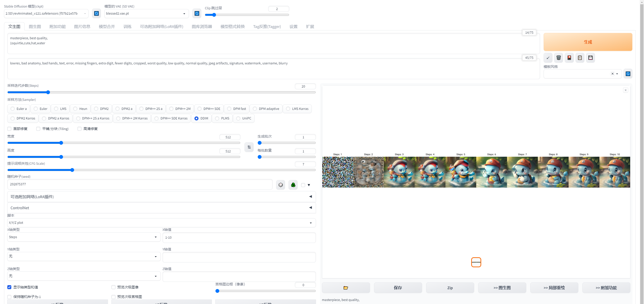Enable hires fix checkbox 高清修复

(x=79, y=129)
